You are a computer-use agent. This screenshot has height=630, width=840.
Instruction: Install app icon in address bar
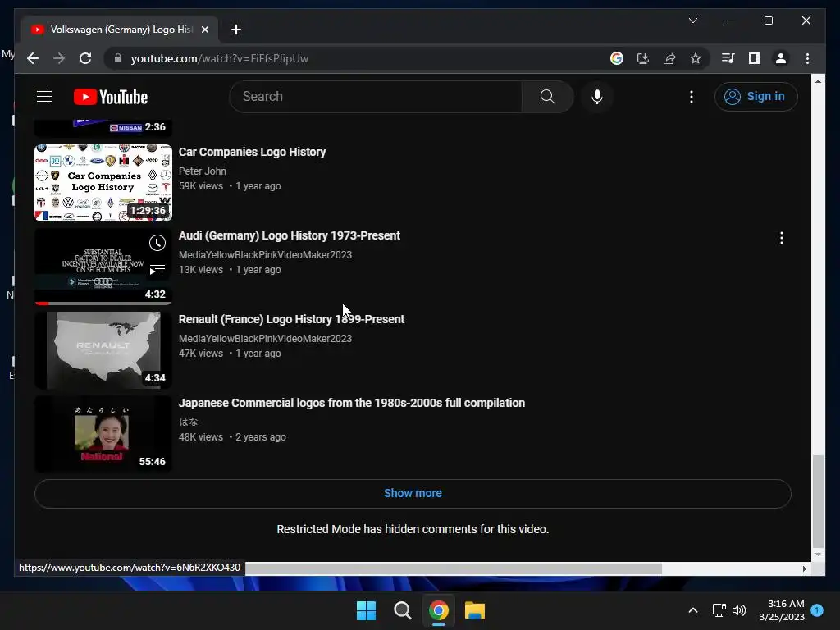(643, 58)
